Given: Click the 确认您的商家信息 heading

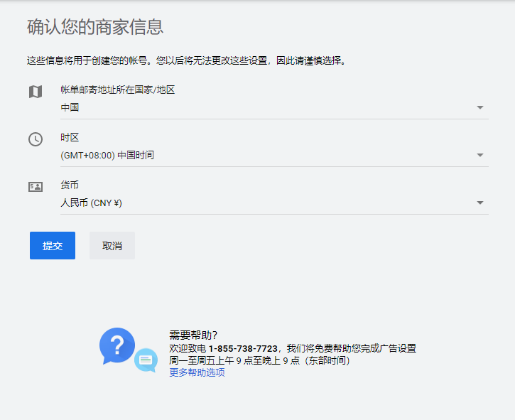Looking at the screenshot, I should pos(95,27).
